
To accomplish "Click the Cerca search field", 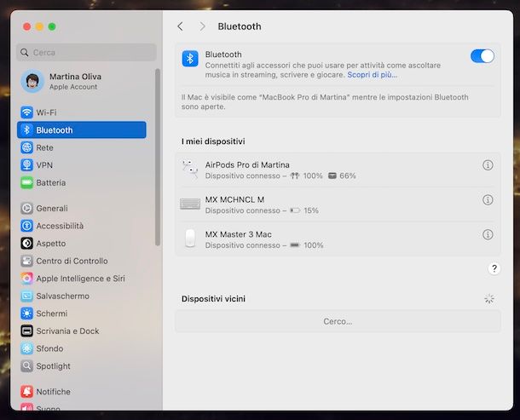I will pos(86,52).
